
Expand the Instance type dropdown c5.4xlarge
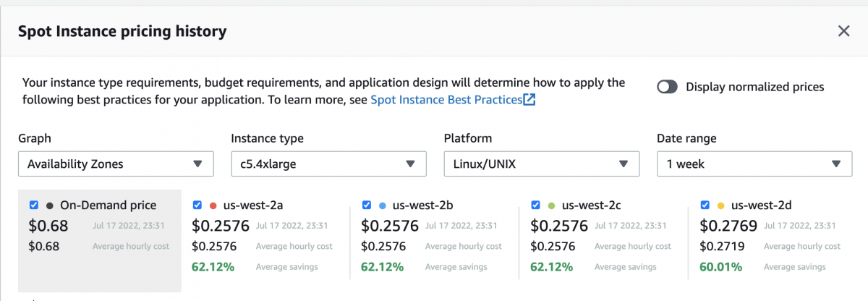point(328,164)
